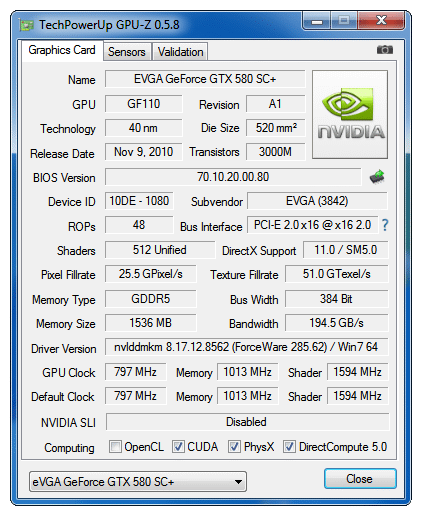Click the "BIOS Version" label
Viewport: 422px width, 516px height.
pyautogui.click(x=64, y=178)
